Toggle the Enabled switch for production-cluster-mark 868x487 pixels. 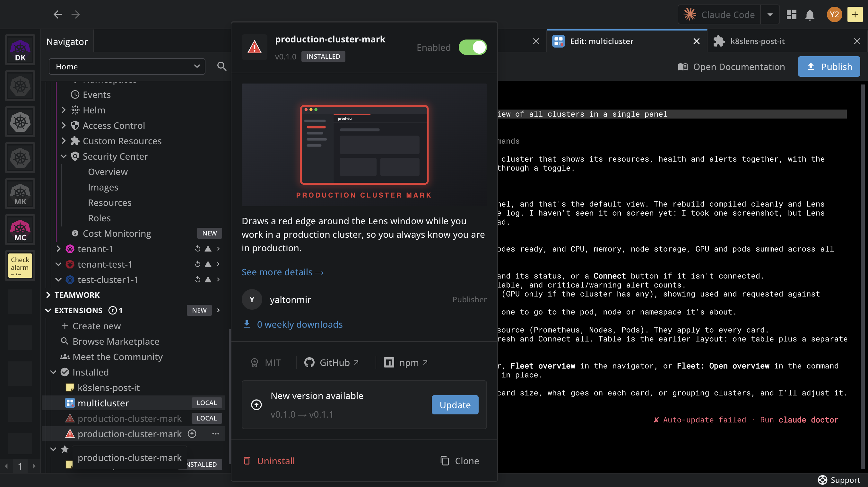(473, 47)
